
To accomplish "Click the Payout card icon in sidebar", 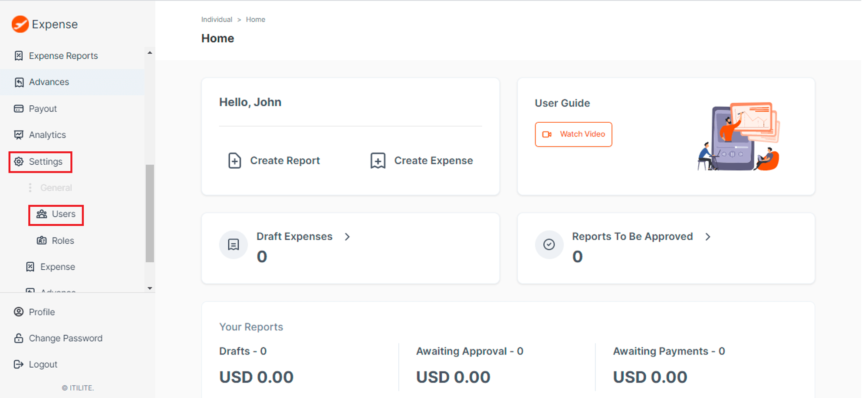I will pos(19,108).
